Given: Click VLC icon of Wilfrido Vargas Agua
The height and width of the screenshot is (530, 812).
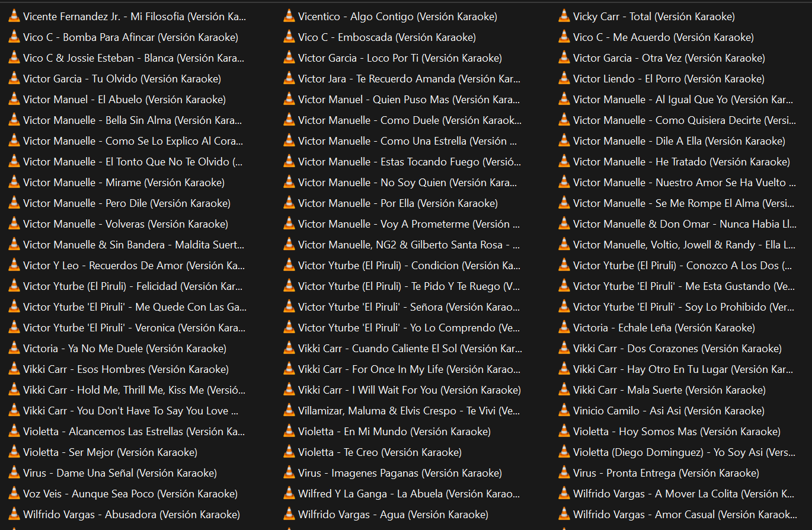Looking at the screenshot, I should pyautogui.click(x=289, y=514).
